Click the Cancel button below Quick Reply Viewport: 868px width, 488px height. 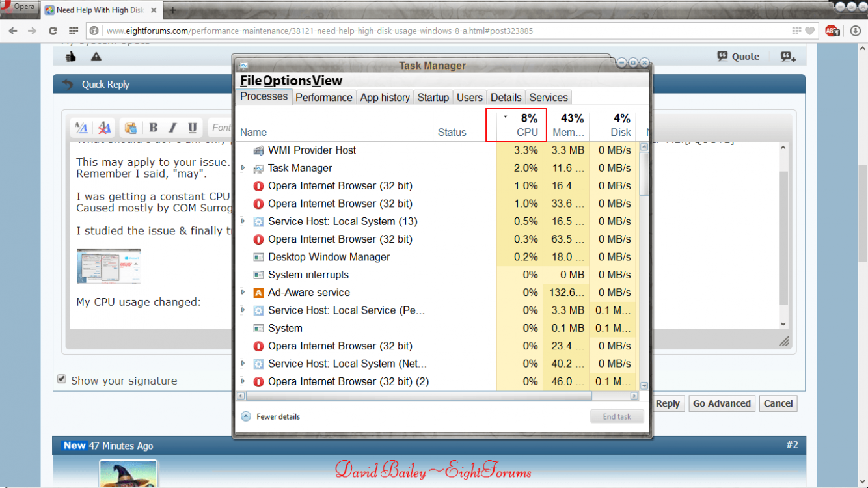(778, 403)
